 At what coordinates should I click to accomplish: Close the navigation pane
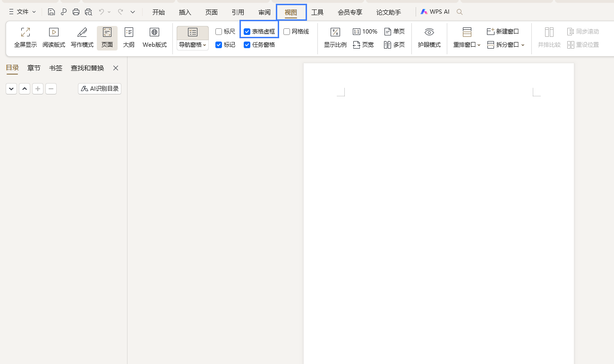click(116, 68)
